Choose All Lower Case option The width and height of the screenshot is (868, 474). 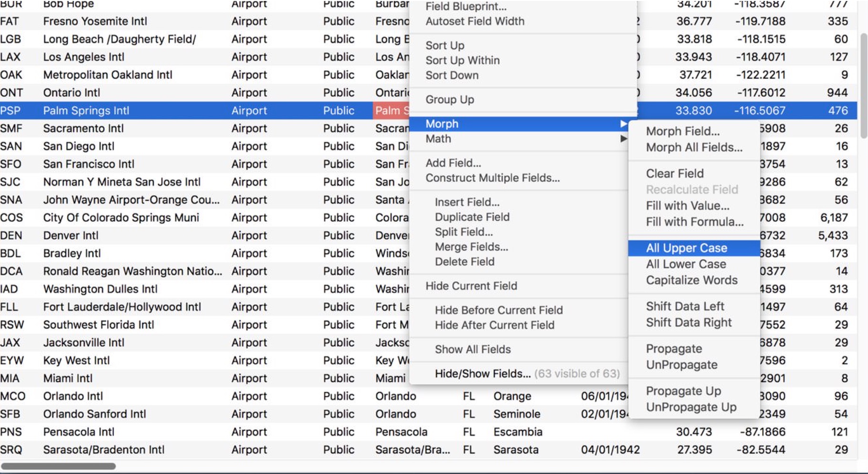coord(686,264)
